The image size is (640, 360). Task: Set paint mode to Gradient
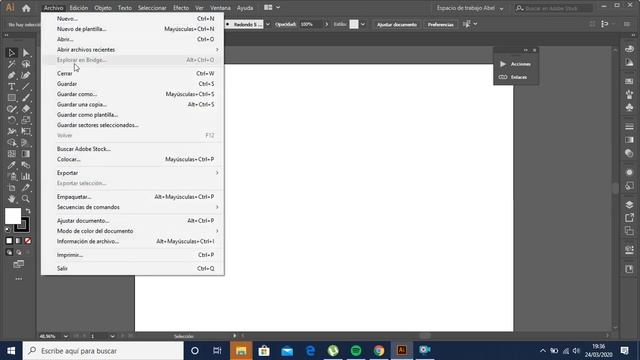18,241
